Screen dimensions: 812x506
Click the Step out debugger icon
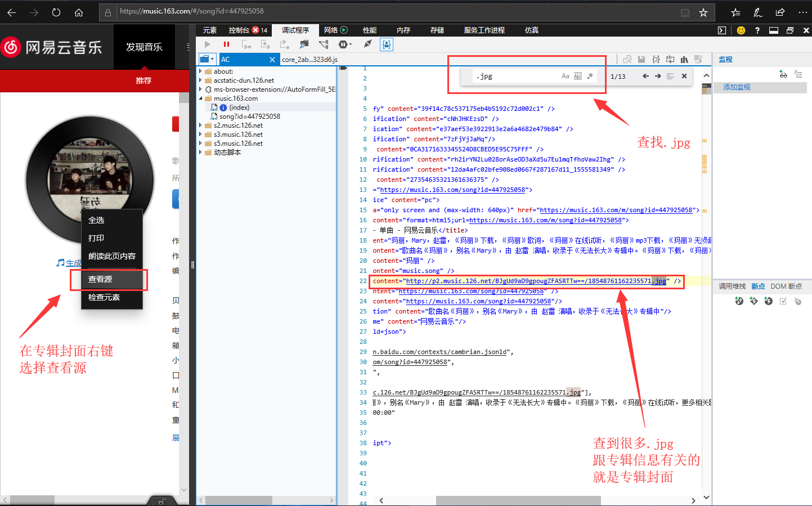(285, 44)
